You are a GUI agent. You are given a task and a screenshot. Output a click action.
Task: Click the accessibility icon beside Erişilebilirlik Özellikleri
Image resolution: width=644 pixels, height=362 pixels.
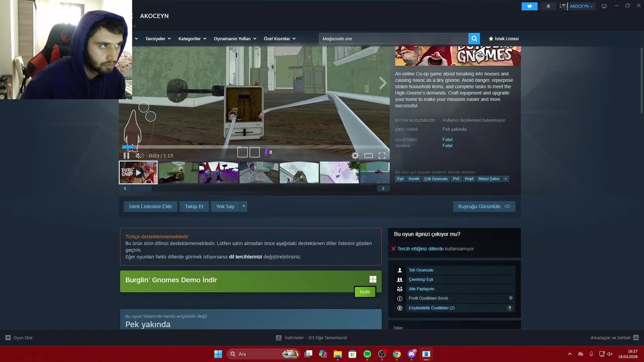[x=400, y=308]
